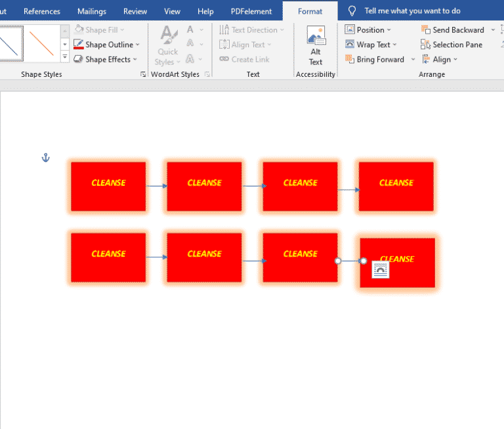This screenshot has width=504, height=429.
Task: Click the left end handle of the selected arrow
Action: click(x=338, y=261)
